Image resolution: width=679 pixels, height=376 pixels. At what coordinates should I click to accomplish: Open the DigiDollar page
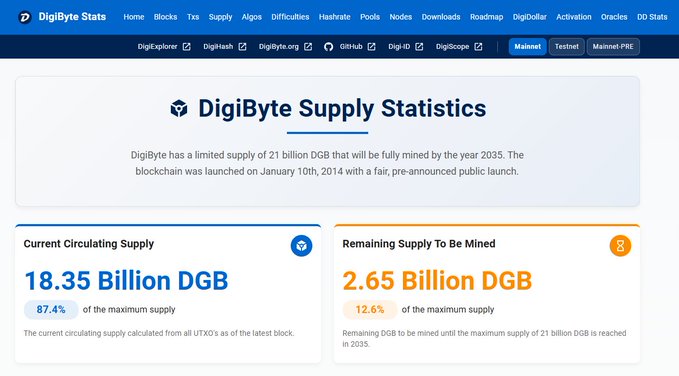530,17
